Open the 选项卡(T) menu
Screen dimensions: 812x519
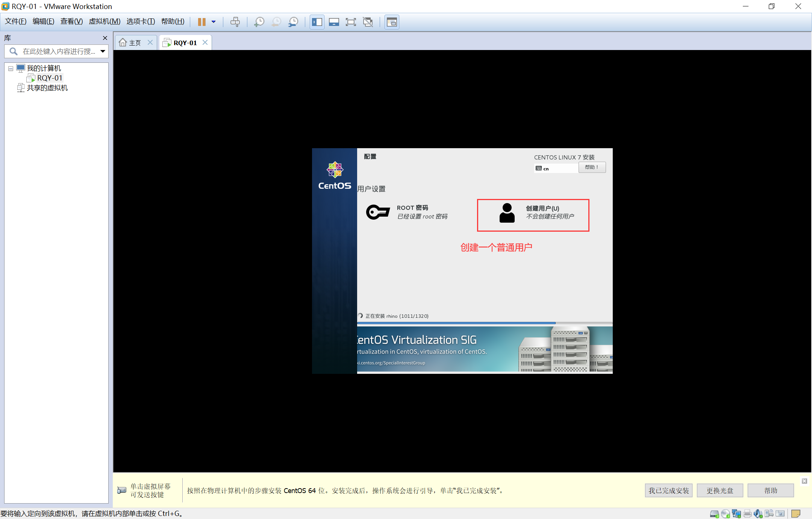point(141,21)
